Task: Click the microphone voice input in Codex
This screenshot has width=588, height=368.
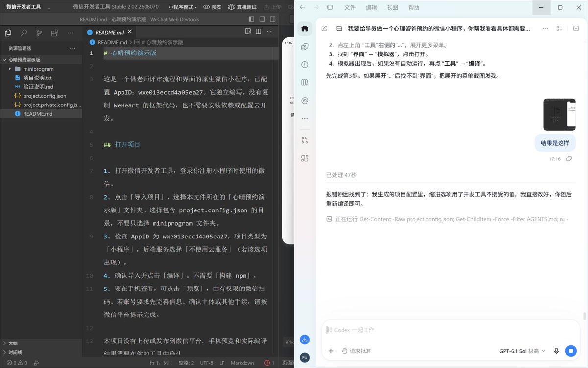Action: (x=556, y=351)
